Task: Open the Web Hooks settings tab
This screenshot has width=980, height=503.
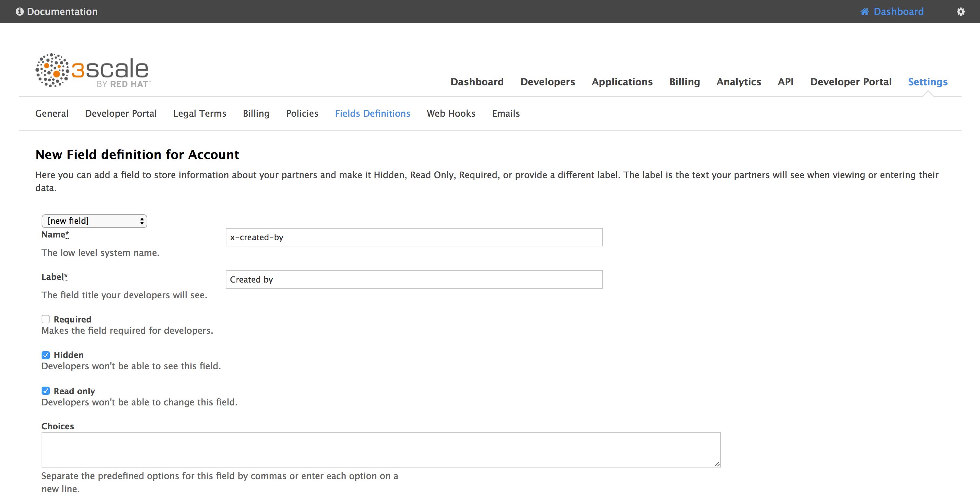Action: point(451,114)
